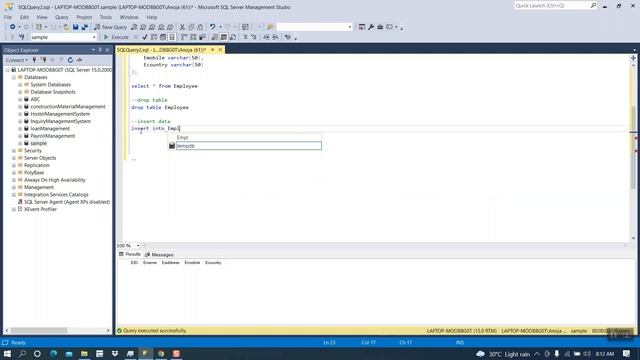
Task: Click the Comment out selected lines icon
Action: [x=245, y=37]
